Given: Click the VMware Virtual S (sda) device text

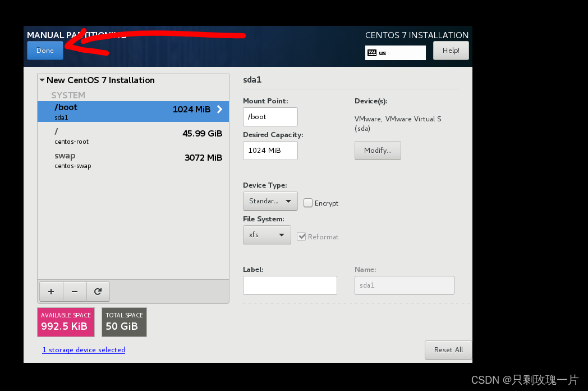Looking at the screenshot, I should pos(398,124).
